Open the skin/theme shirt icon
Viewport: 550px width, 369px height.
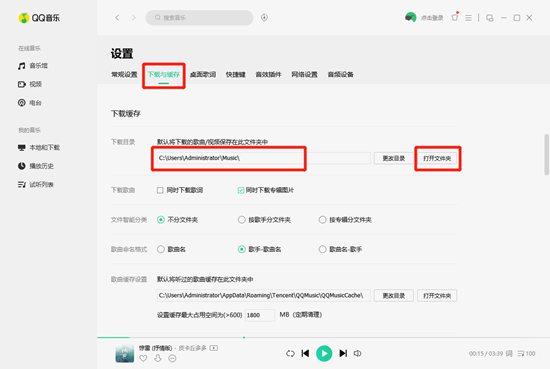[455, 17]
